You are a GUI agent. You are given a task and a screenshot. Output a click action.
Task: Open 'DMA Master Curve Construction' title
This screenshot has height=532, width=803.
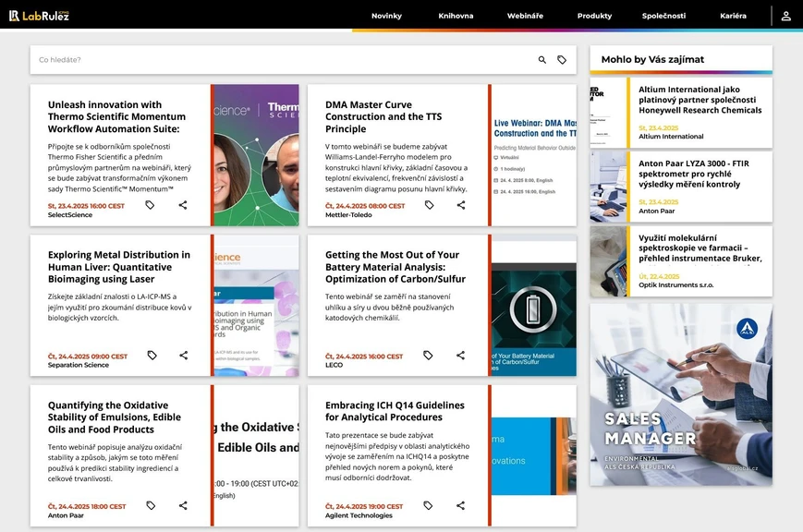383,116
